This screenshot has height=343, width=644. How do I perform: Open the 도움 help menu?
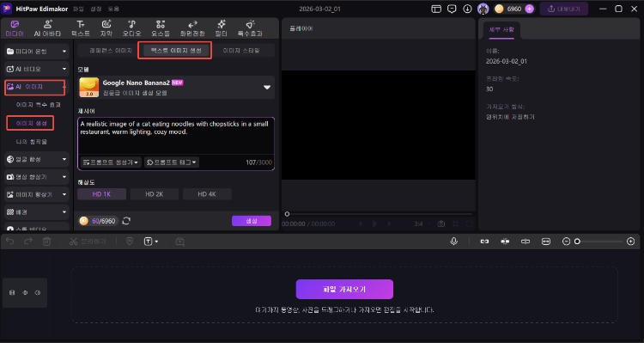[x=113, y=9]
